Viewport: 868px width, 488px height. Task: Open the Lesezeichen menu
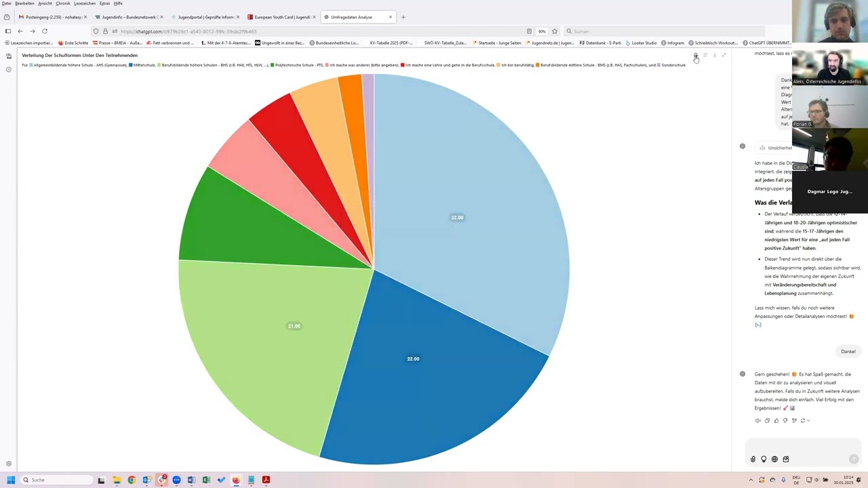[84, 3]
